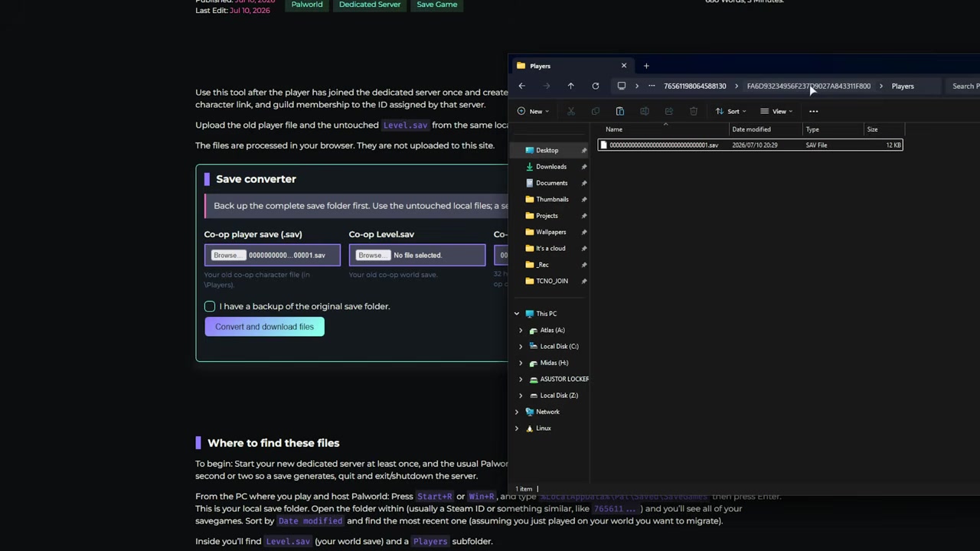
Task: Go up one folder level arrow
Action: (570, 86)
